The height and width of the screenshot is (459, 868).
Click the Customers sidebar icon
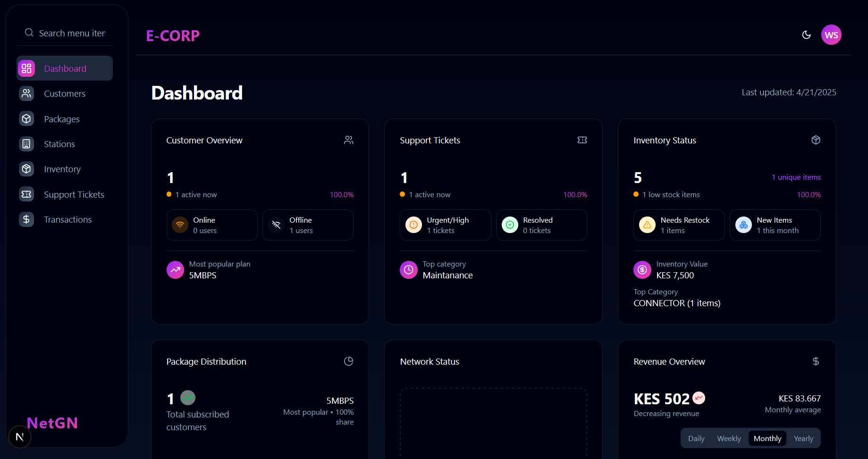(26, 93)
